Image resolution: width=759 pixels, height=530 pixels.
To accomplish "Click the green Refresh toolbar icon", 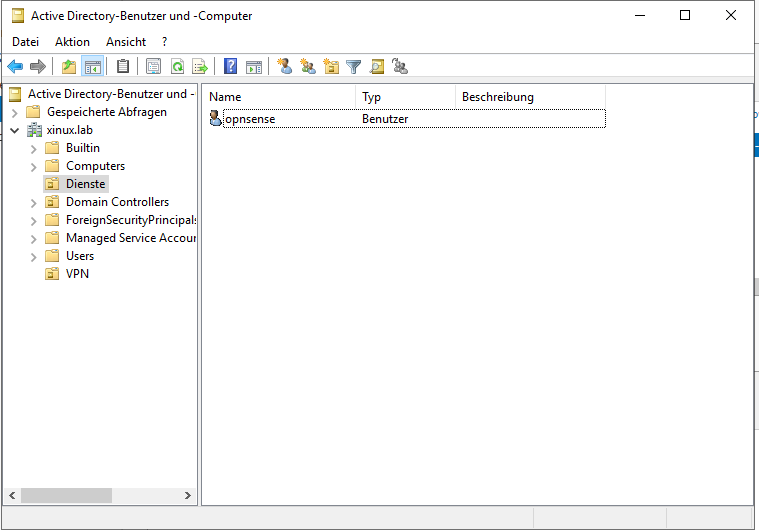I will (x=177, y=67).
